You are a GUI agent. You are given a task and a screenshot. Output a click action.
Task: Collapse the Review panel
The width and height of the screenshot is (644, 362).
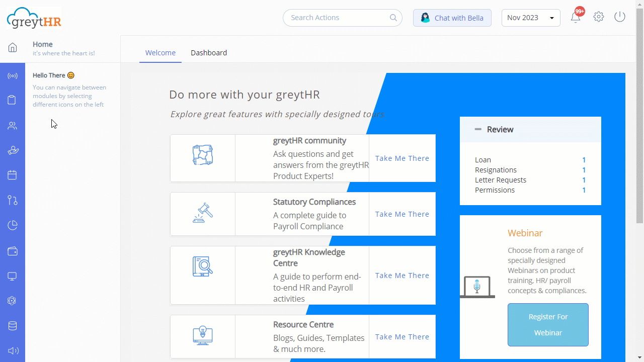tap(478, 129)
